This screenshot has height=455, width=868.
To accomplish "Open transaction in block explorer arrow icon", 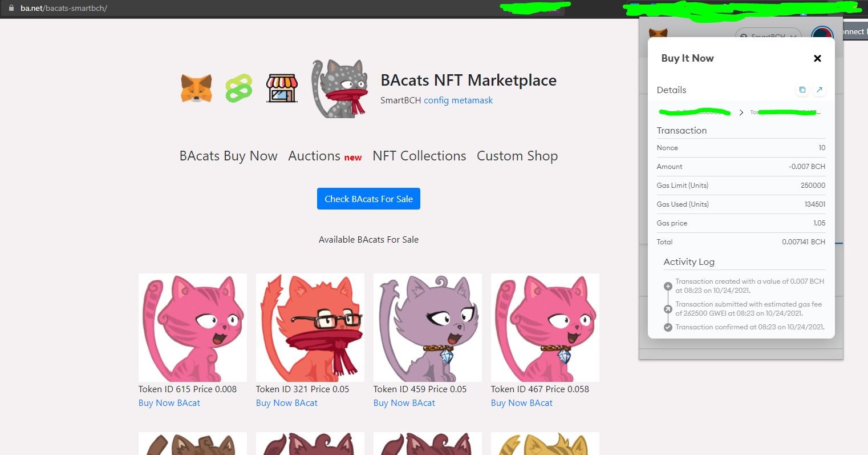I will (820, 90).
